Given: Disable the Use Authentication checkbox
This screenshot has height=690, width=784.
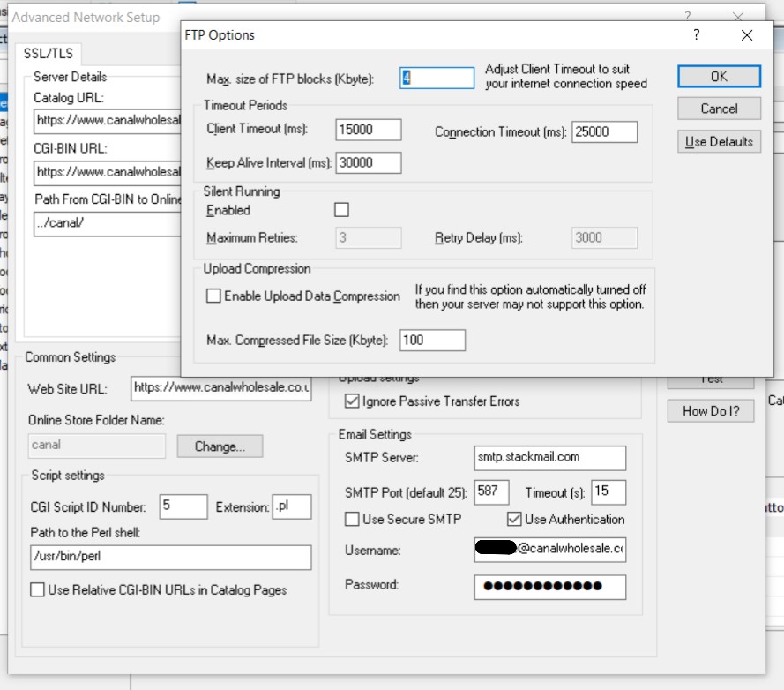Looking at the screenshot, I should (514, 520).
